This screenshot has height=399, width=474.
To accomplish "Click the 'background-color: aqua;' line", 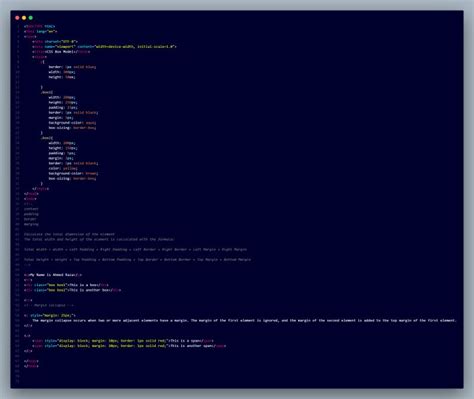I will (x=72, y=123).
